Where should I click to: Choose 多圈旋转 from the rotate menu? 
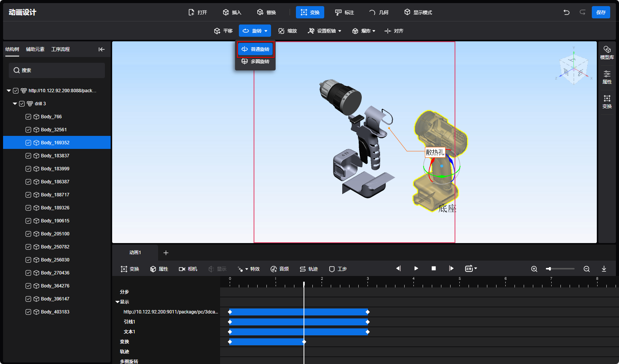tap(255, 62)
